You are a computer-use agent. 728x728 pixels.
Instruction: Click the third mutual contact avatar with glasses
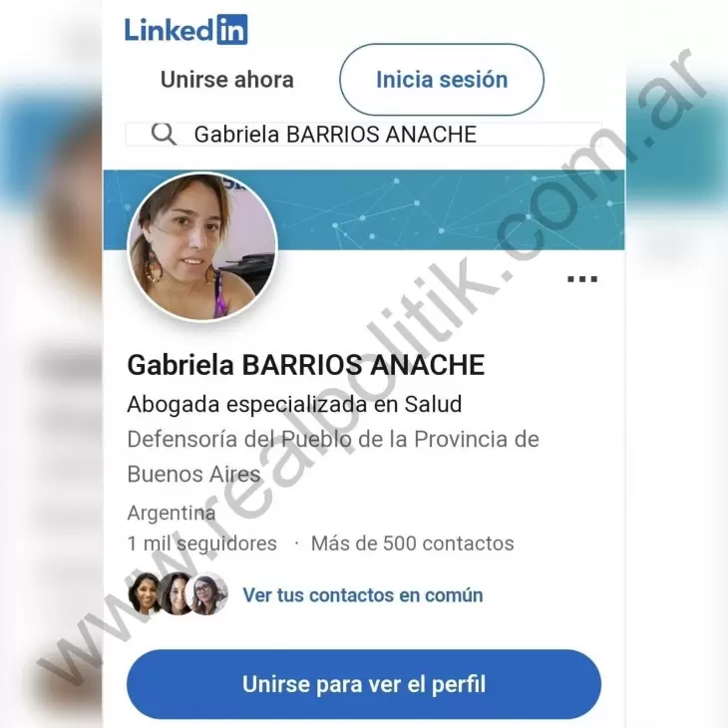(206, 593)
